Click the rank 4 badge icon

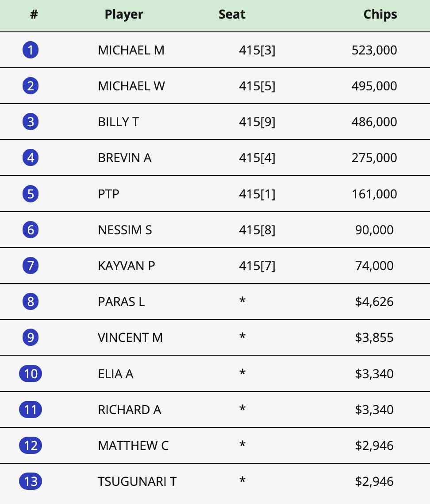tap(31, 158)
